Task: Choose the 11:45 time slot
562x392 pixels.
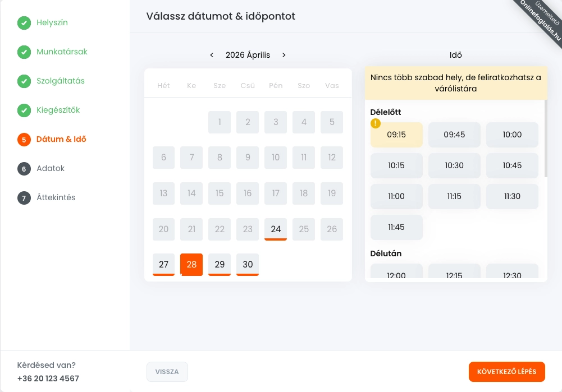Action: (396, 228)
